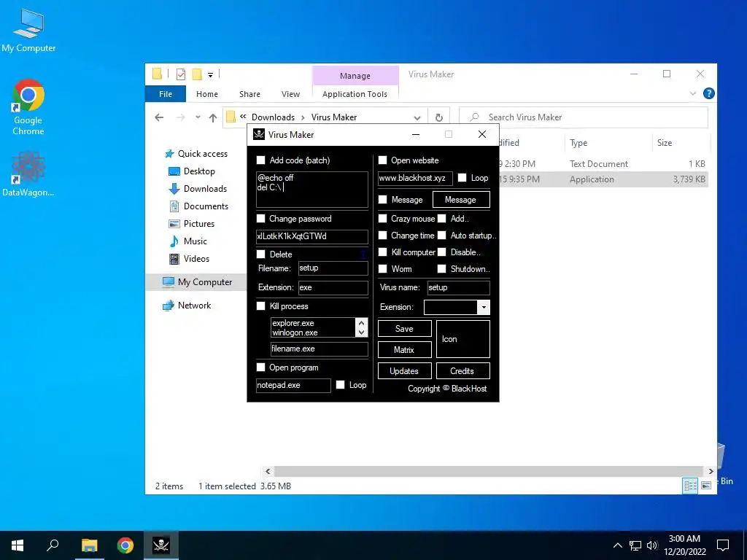This screenshot has width=747, height=560.
Task: Tick the Auto startup checkbox
Action: click(441, 236)
